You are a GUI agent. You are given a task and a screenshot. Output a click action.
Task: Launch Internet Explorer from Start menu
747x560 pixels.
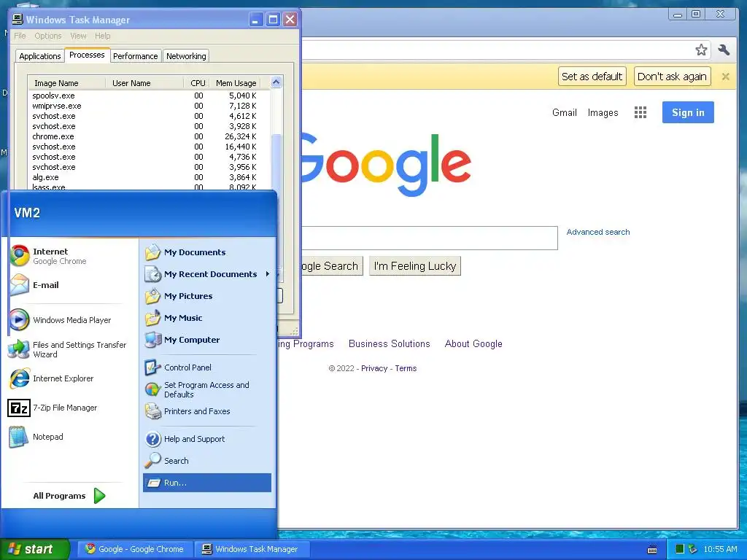point(63,378)
